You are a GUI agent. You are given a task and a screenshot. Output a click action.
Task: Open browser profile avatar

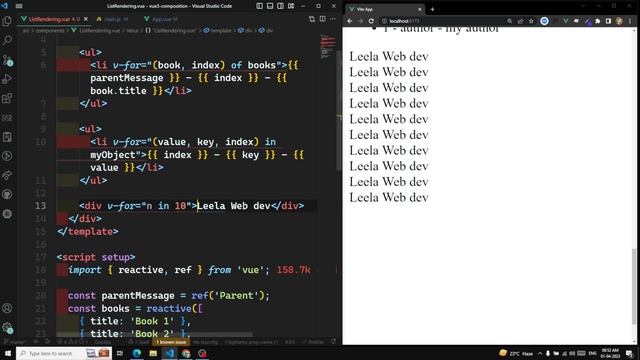(619, 21)
